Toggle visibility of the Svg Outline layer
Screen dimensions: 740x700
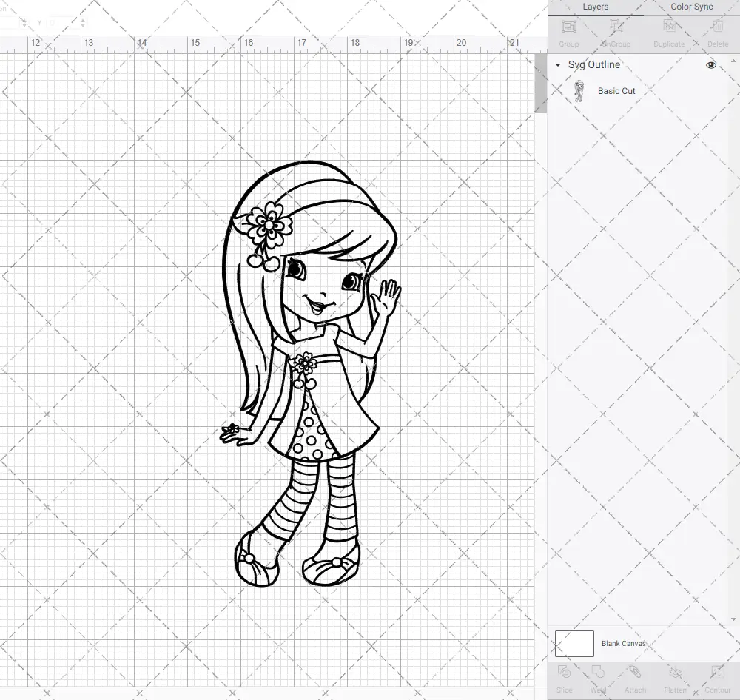pyautogui.click(x=710, y=65)
